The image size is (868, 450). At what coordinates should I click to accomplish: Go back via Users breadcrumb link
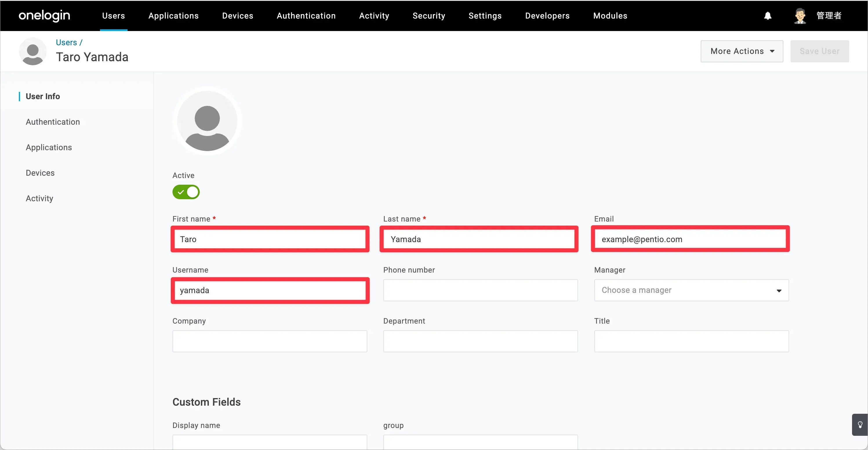point(66,42)
